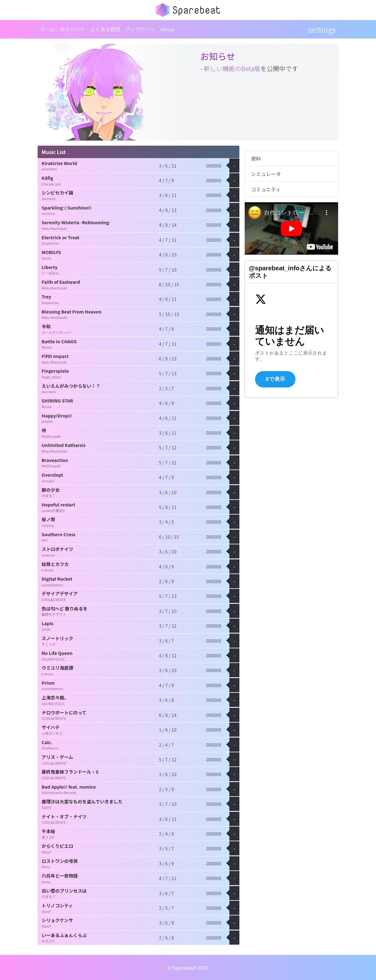Click the dark arrow tag beside Kirakirize World
376x980 pixels.
(x=233, y=166)
